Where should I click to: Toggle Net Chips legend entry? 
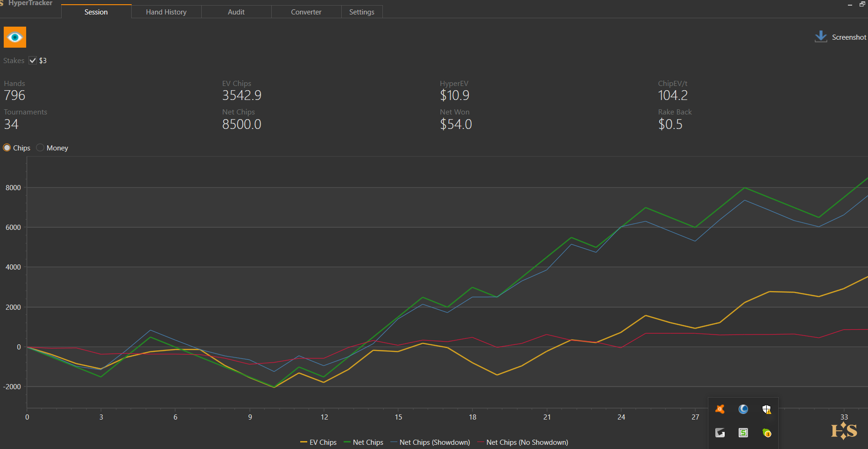(363, 442)
